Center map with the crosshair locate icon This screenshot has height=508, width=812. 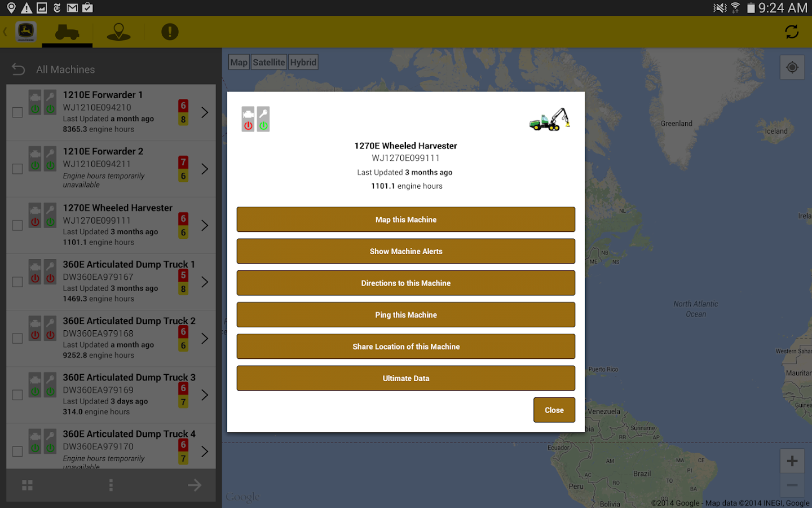coord(792,67)
